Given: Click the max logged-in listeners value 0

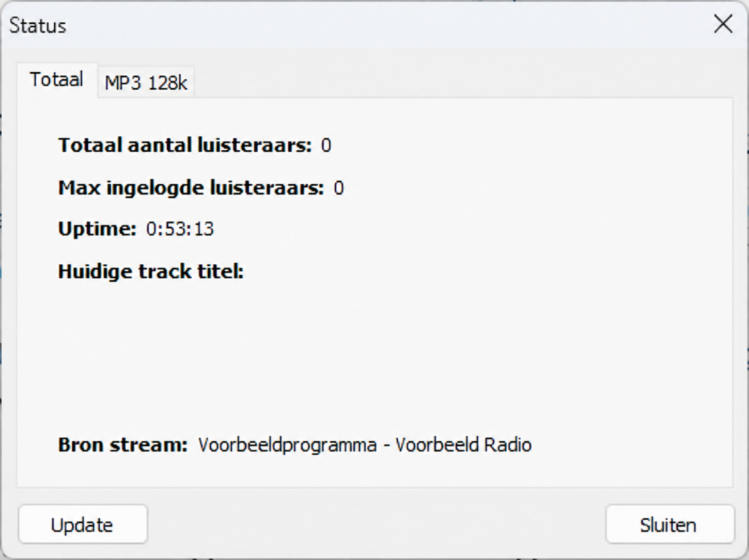Looking at the screenshot, I should pos(338,188).
